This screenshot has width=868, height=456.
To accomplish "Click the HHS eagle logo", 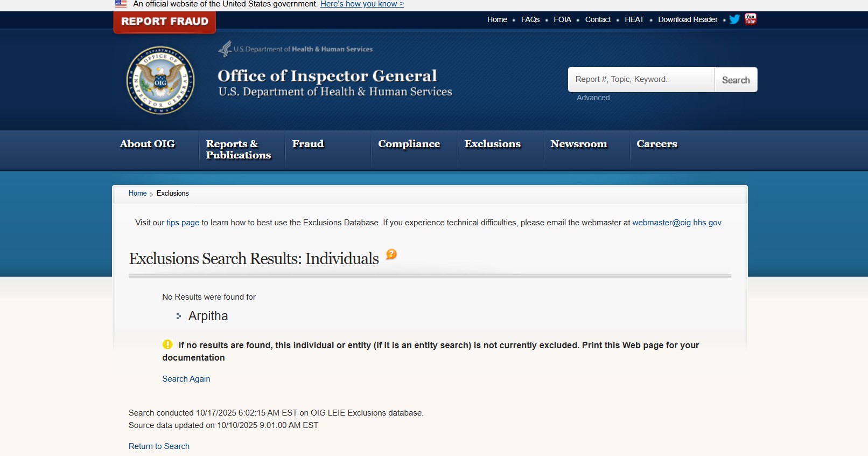I will pyautogui.click(x=225, y=49).
